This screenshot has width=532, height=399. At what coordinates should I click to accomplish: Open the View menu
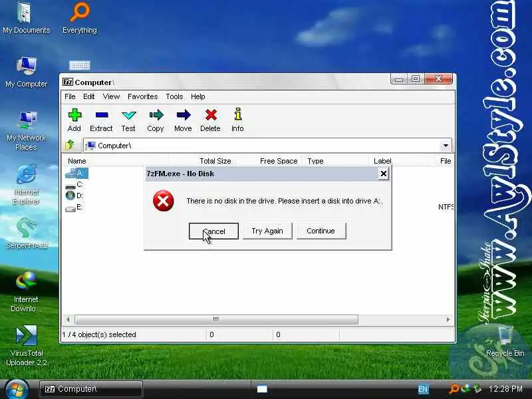(111, 96)
